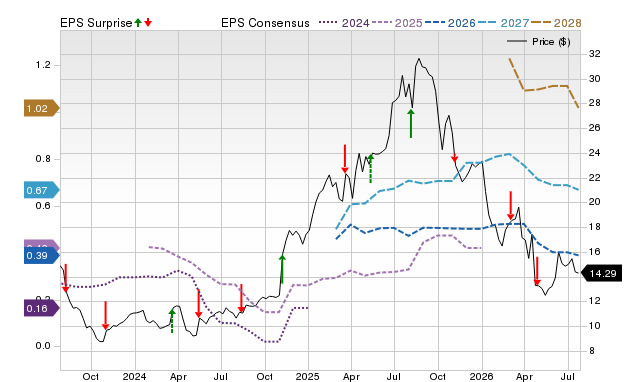Click the 0.0 label on the EPS axis
640x382 pixels.
coord(43,346)
